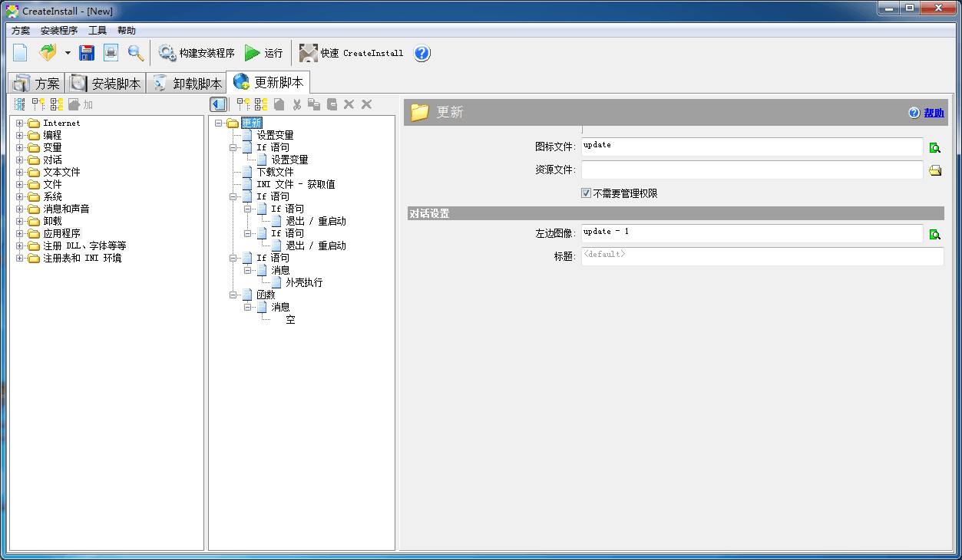
Task: Expand the 文本文件 folder
Action: coord(20,172)
